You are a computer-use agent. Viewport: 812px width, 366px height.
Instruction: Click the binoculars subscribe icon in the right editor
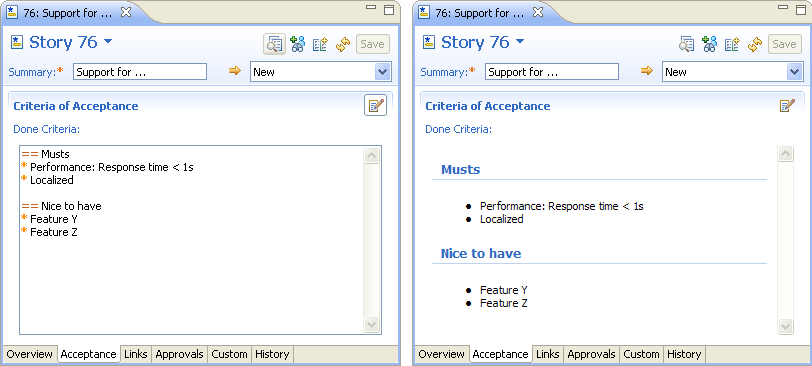tap(709, 45)
